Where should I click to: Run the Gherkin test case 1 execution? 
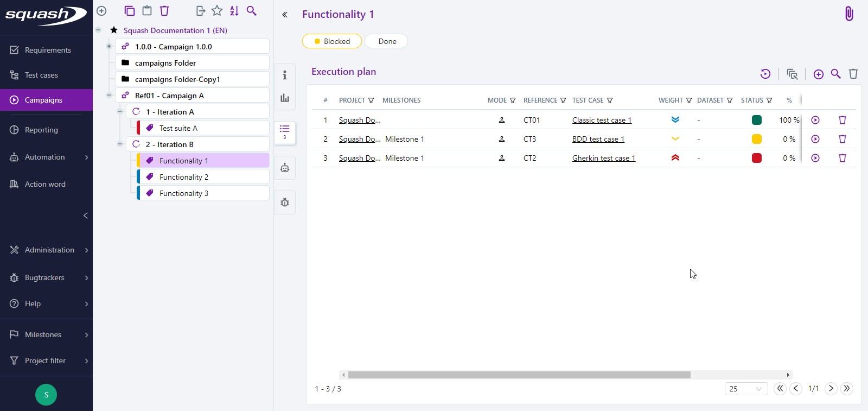click(815, 158)
